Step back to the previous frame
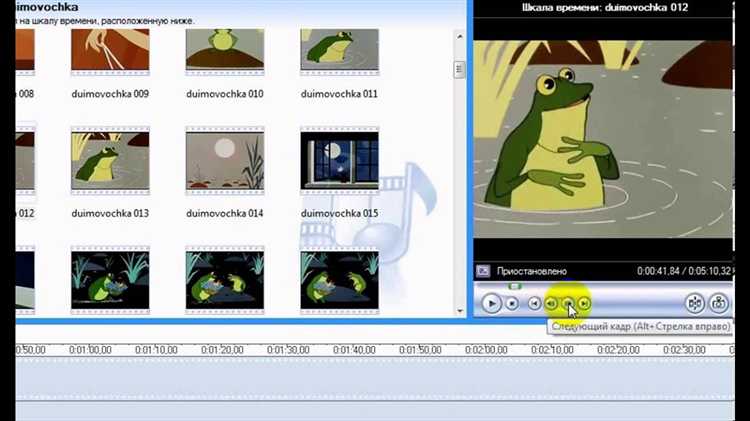 coord(551,303)
